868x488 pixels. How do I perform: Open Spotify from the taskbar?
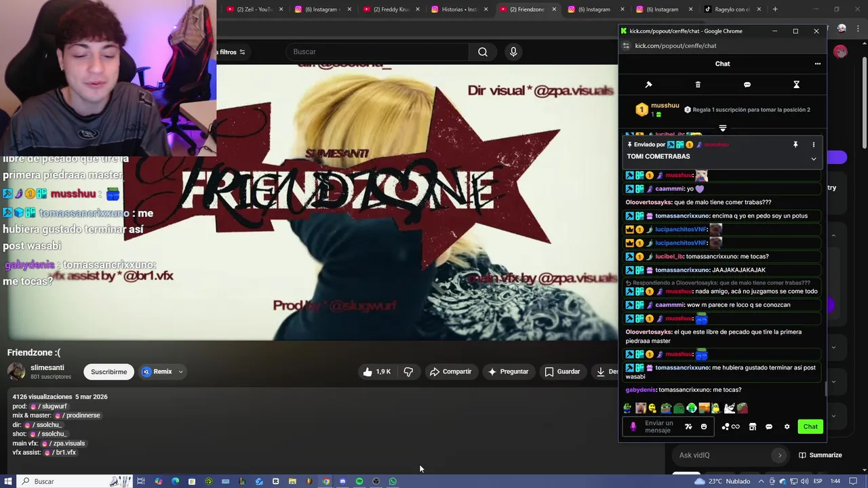click(359, 481)
